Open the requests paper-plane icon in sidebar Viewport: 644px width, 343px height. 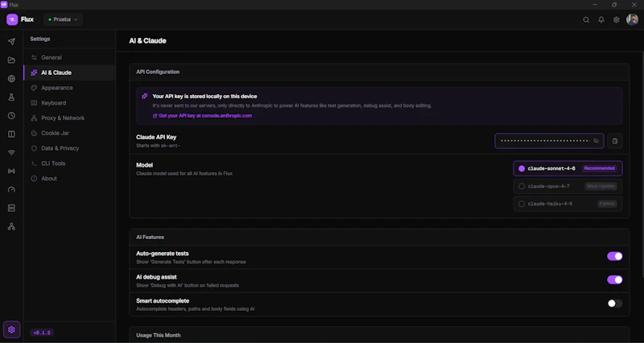(x=11, y=42)
